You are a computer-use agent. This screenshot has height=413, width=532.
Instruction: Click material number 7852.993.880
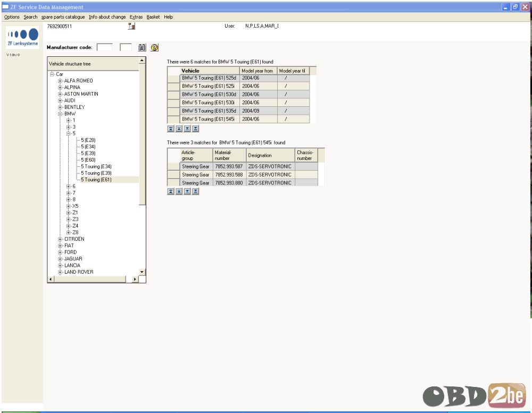click(229, 183)
